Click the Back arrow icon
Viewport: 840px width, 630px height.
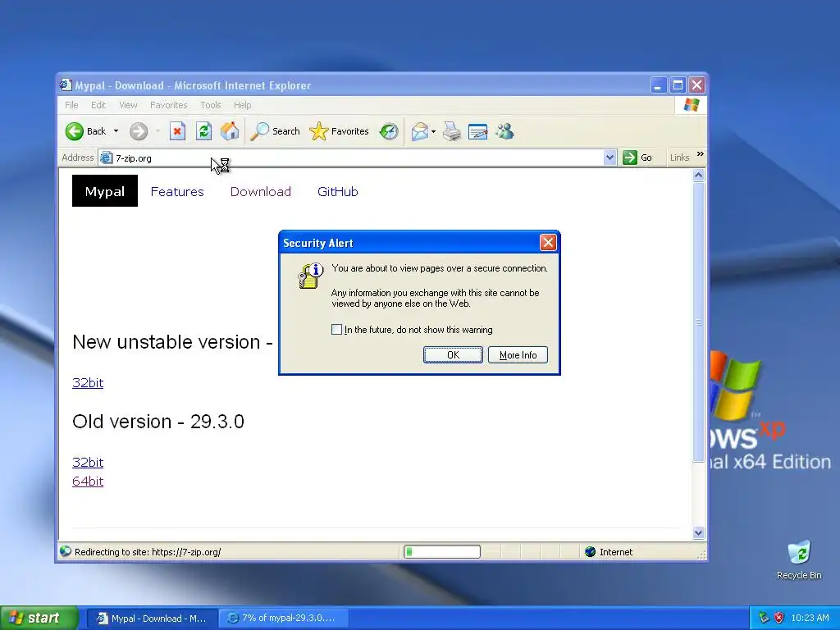(75, 131)
